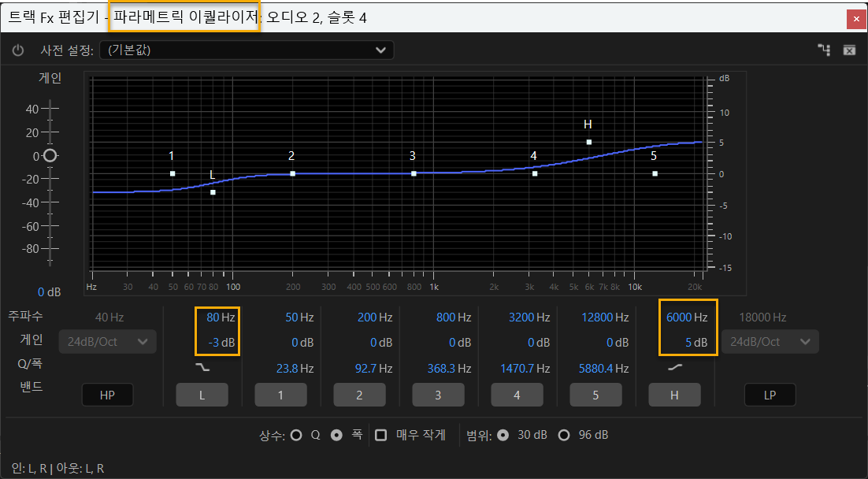Click the 23.8 Hz band 1 width
The image size is (868, 479).
pos(295,368)
